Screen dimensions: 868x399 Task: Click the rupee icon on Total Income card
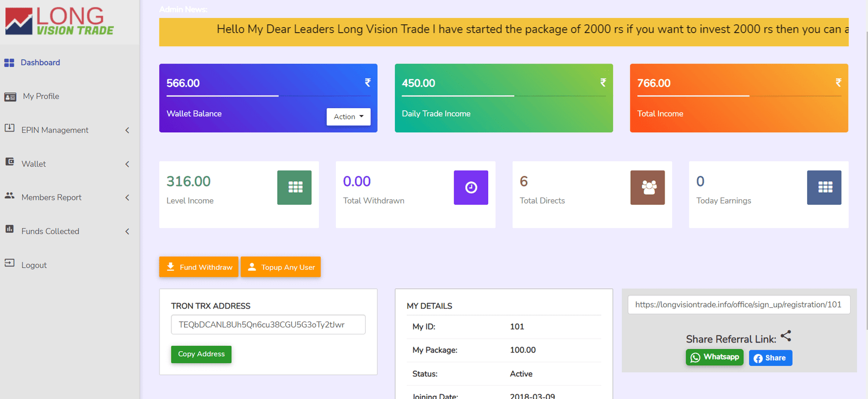(839, 83)
